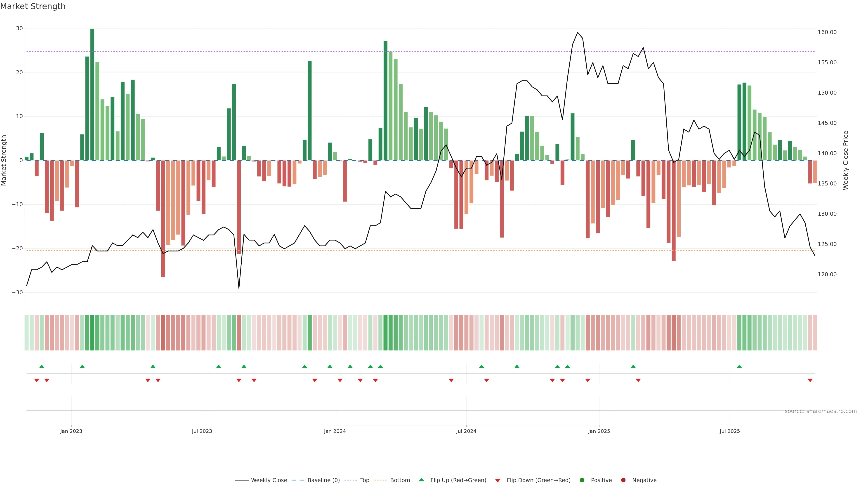This screenshot has height=488, width=868.
Task: Click the Market Strength chart title
Action: 33,6
